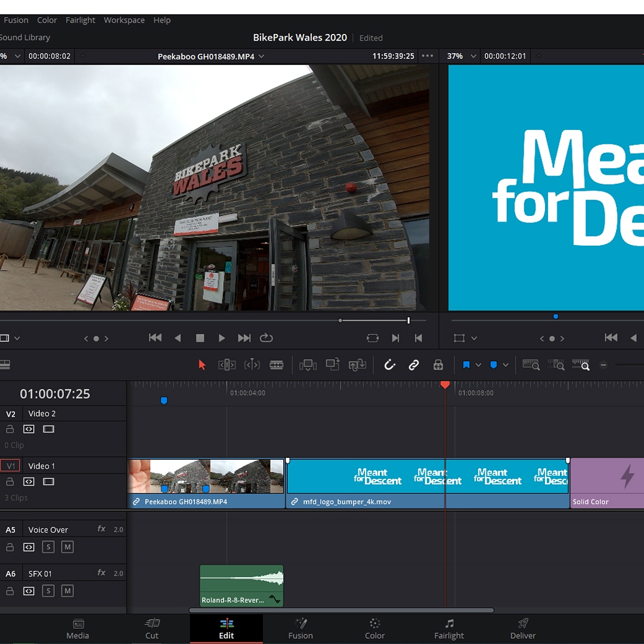Activate the Trim Edit Mode tool
The height and width of the screenshot is (644, 644).
click(x=227, y=365)
